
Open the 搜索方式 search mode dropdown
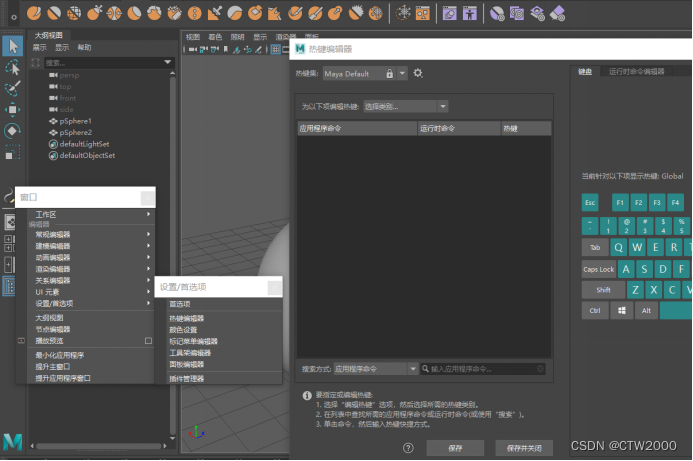pyautogui.click(x=376, y=369)
